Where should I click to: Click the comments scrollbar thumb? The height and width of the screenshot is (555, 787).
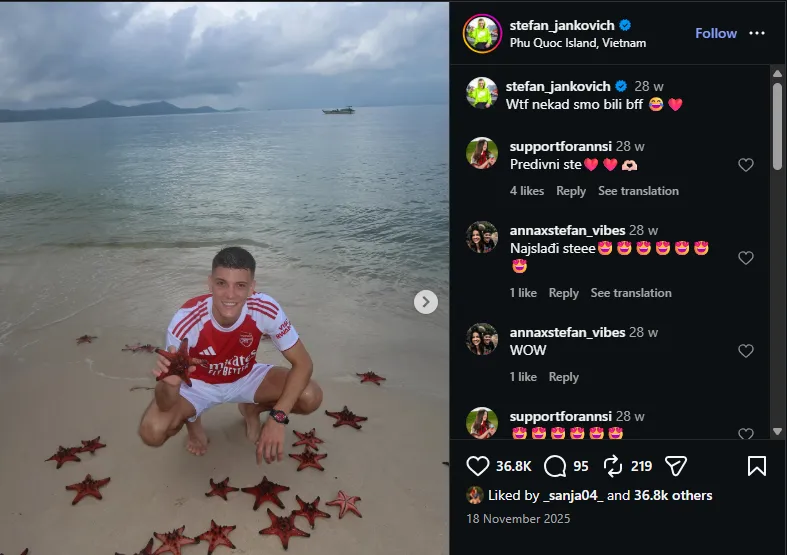[777, 126]
